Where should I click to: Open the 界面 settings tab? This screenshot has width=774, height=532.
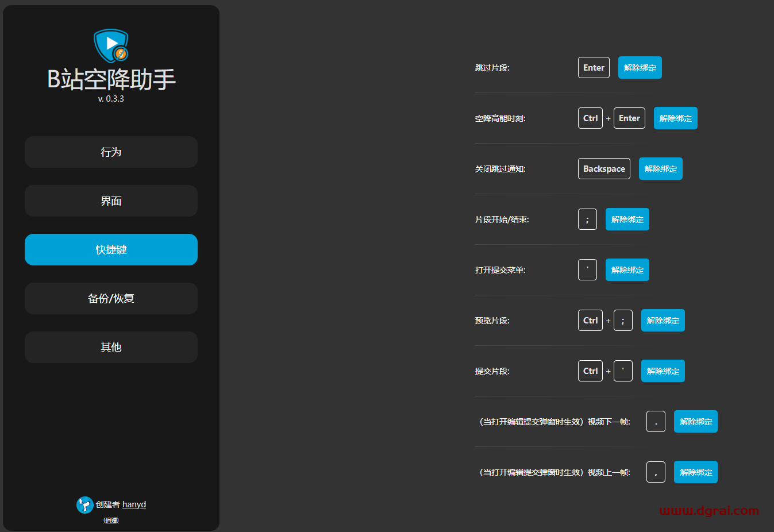click(111, 201)
